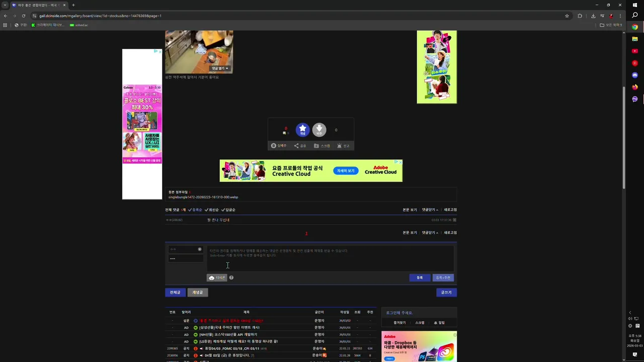Close the Adobe banner ad with its X
Image resolution: width=644 pixels, height=362 pixels.
tap(400, 162)
